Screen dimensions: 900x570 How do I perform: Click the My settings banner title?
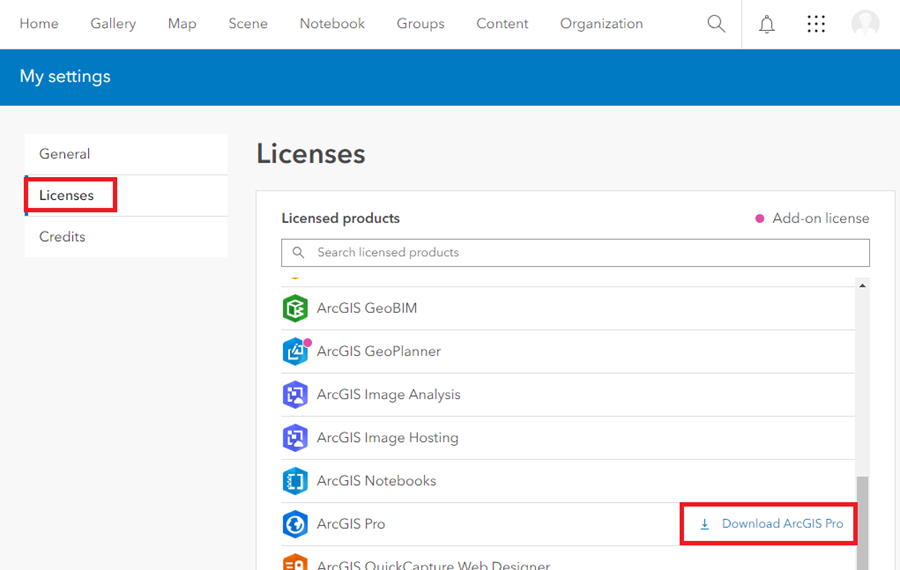(65, 76)
